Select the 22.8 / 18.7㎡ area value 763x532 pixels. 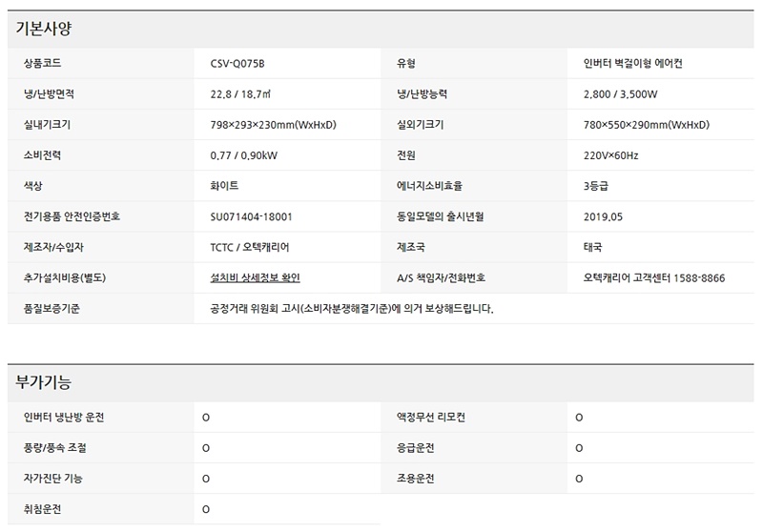245,94
